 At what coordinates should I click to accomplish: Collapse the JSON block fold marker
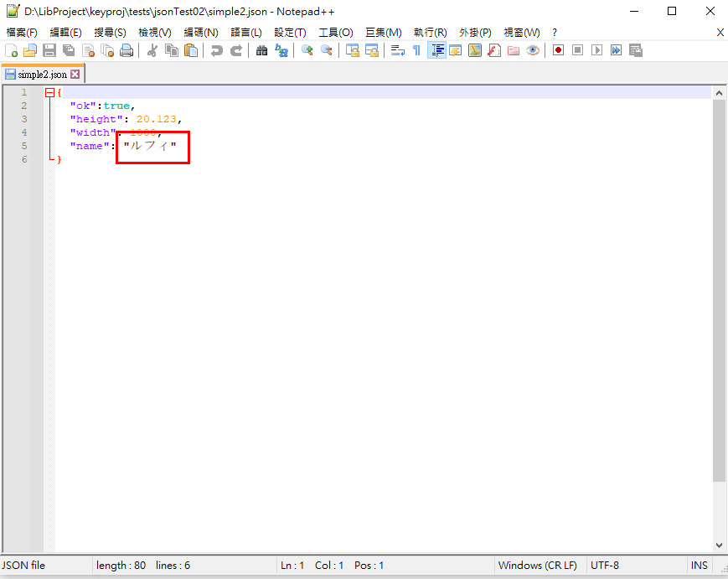coord(49,93)
